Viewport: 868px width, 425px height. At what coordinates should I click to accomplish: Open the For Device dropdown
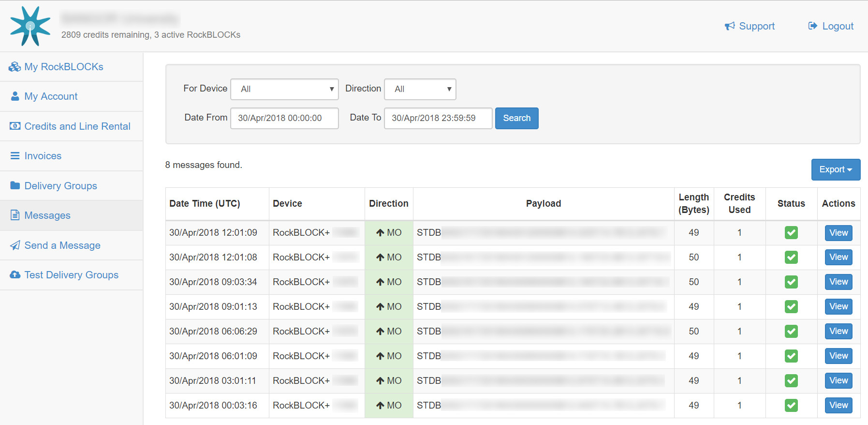point(284,89)
